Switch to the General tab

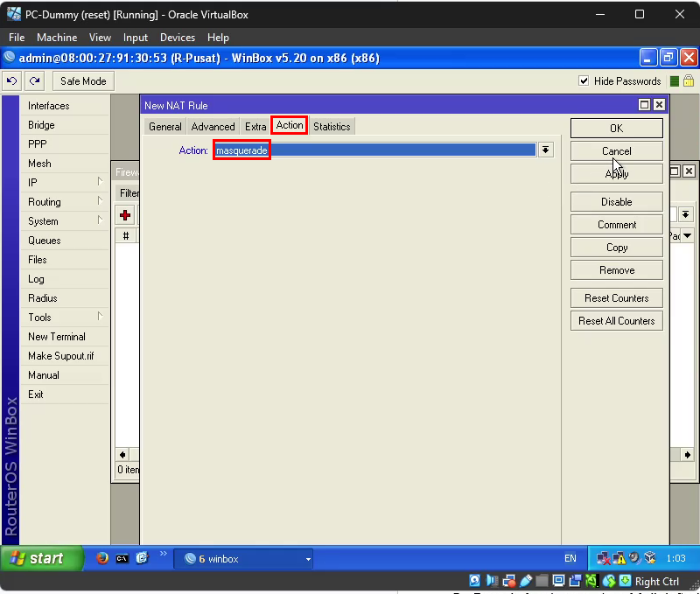click(165, 127)
